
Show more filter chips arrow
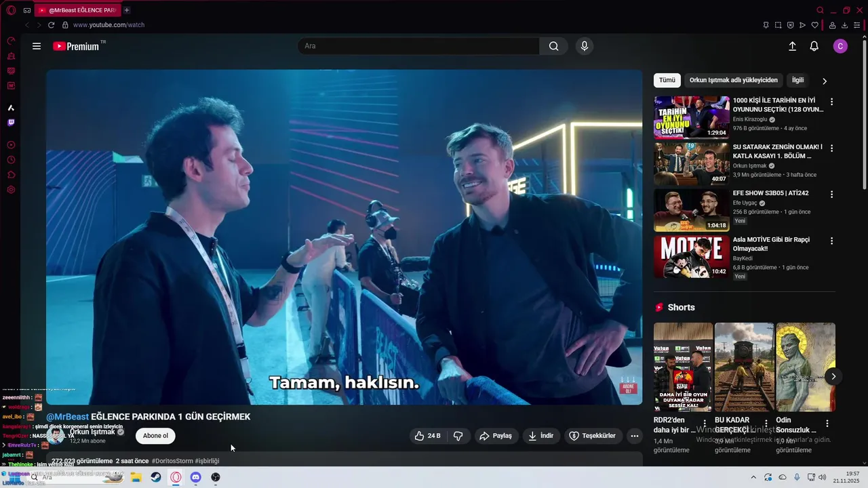tap(825, 81)
